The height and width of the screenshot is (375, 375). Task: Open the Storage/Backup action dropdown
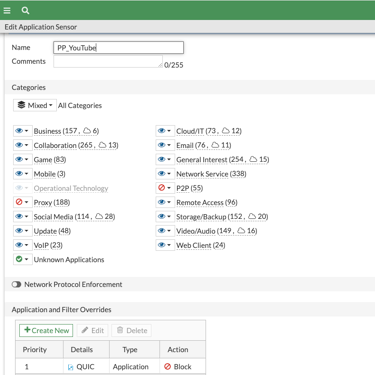click(165, 216)
